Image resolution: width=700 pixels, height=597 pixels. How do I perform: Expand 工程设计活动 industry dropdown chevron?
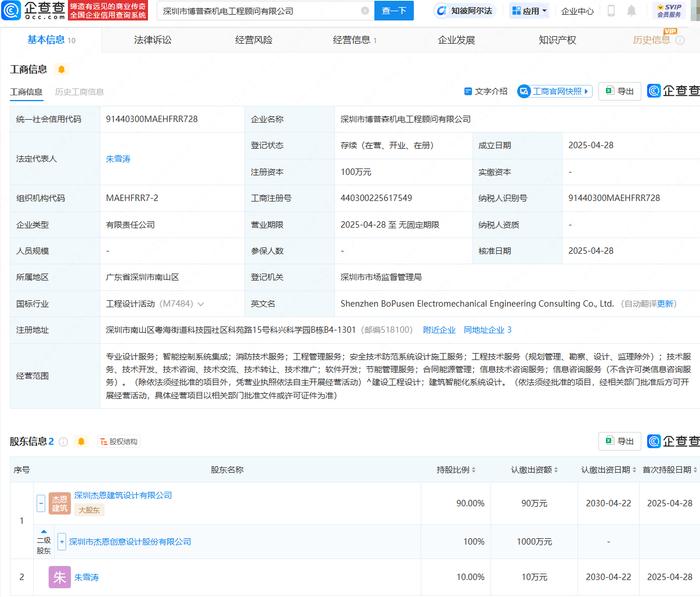pyautogui.click(x=201, y=304)
